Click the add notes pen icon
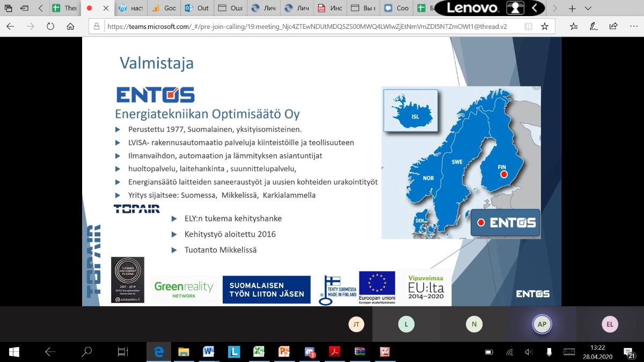This screenshot has height=362, width=644. 594,26
